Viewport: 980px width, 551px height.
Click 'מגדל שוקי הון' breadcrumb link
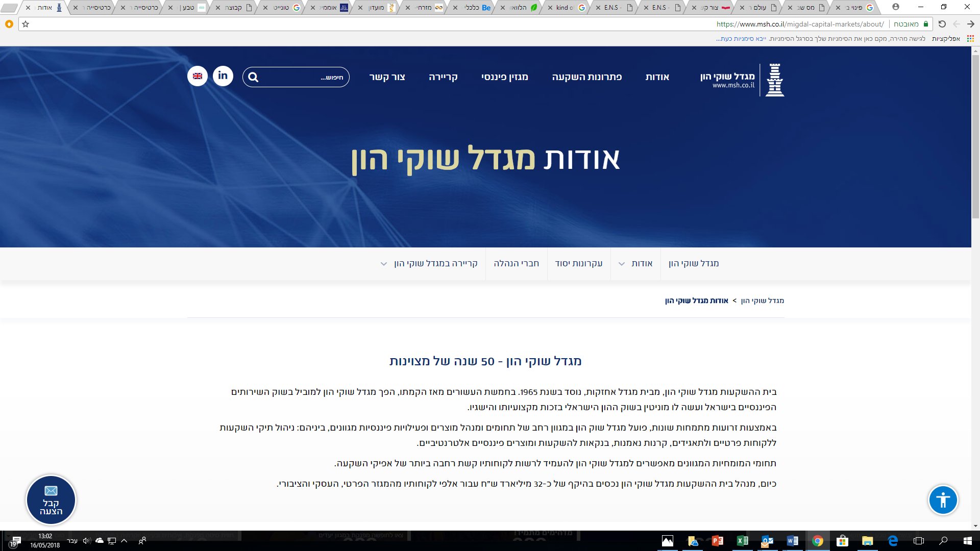tap(762, 300)
